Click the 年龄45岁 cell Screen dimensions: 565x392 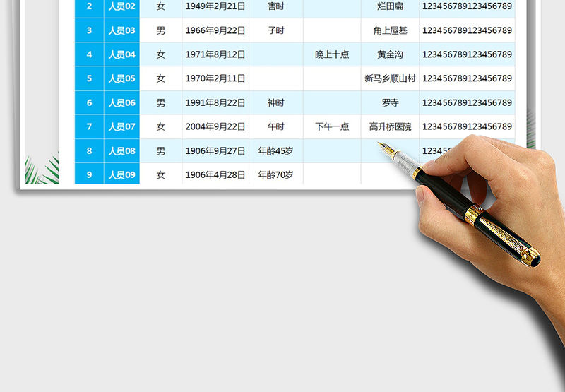click(x=276, y=150)
